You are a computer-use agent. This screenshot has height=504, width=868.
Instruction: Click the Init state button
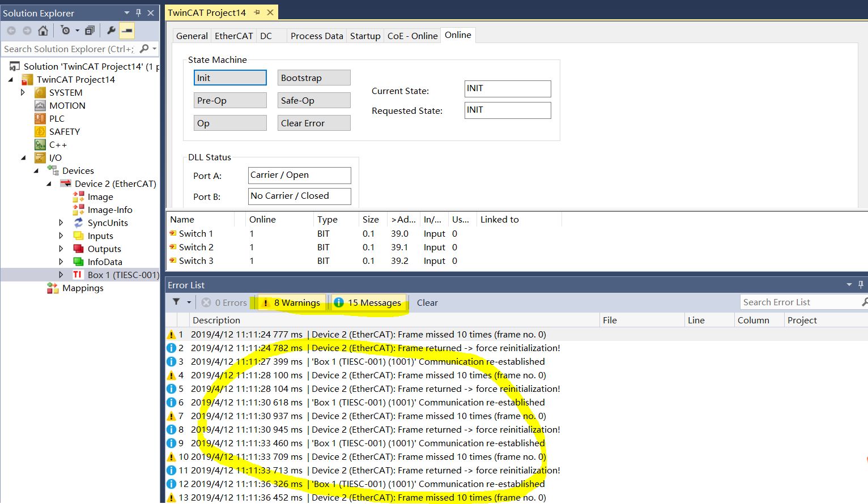[x=230, y=78]
